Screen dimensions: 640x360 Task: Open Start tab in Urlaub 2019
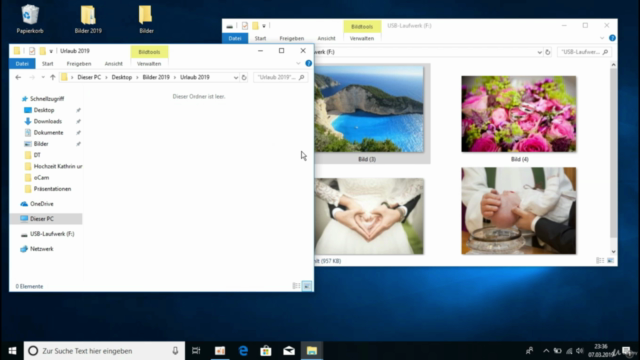pyautogui.click(x=47, y=64)
